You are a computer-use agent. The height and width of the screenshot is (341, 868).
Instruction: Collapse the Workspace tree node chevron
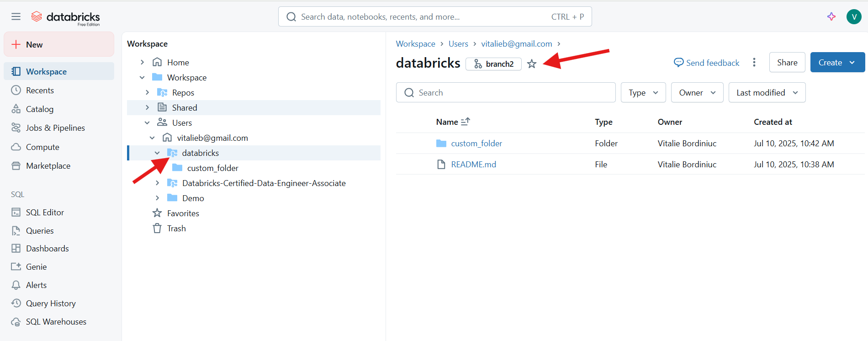142,77
